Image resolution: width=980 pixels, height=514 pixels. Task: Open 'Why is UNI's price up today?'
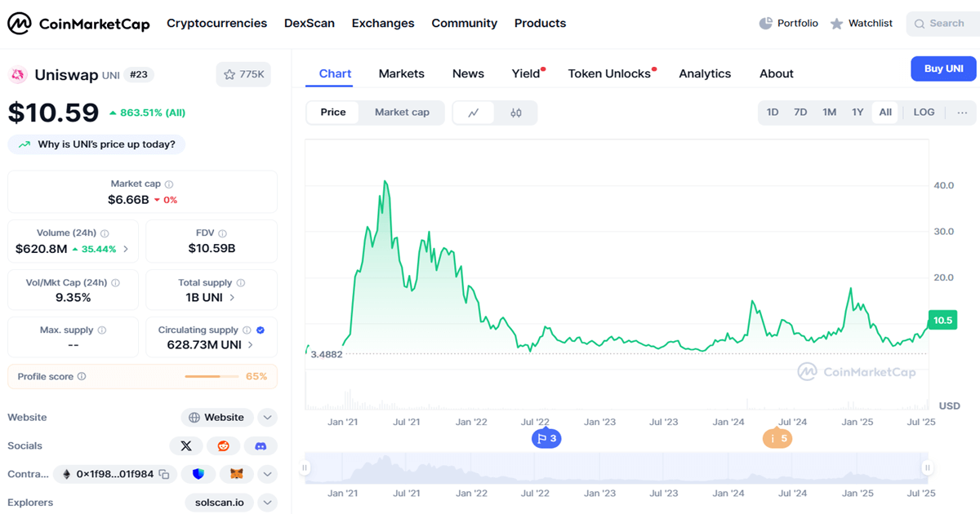click(x=96, y=144)
